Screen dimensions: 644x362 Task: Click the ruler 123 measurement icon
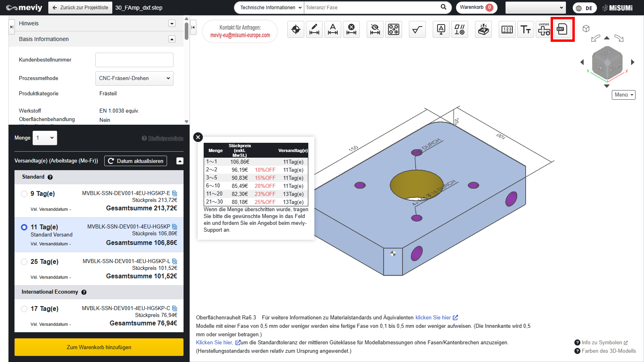507,29
